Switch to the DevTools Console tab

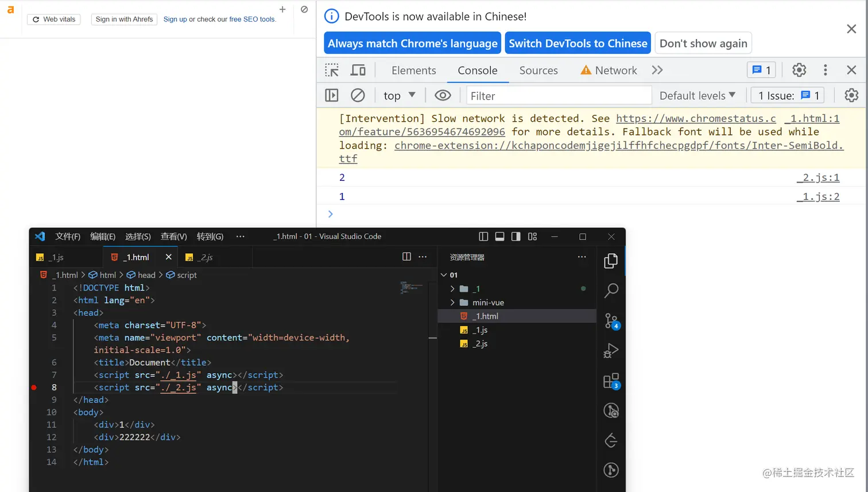point(478,70)
